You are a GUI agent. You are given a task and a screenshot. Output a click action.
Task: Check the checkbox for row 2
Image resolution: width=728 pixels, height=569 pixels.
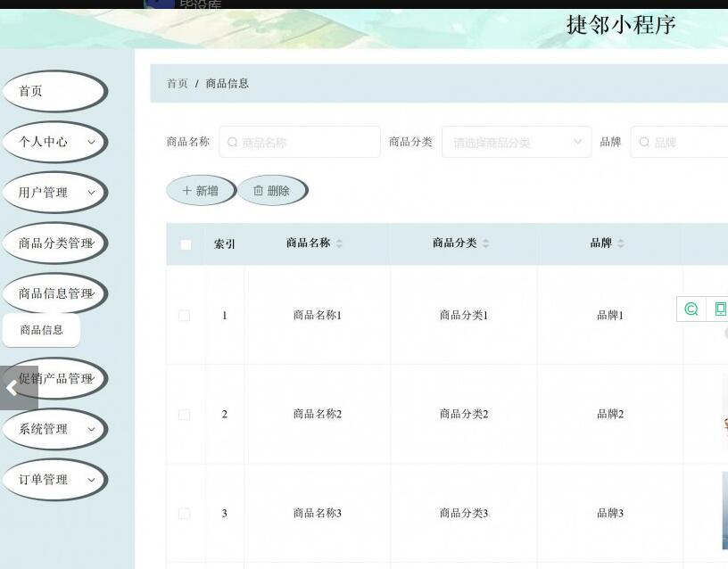185,414
